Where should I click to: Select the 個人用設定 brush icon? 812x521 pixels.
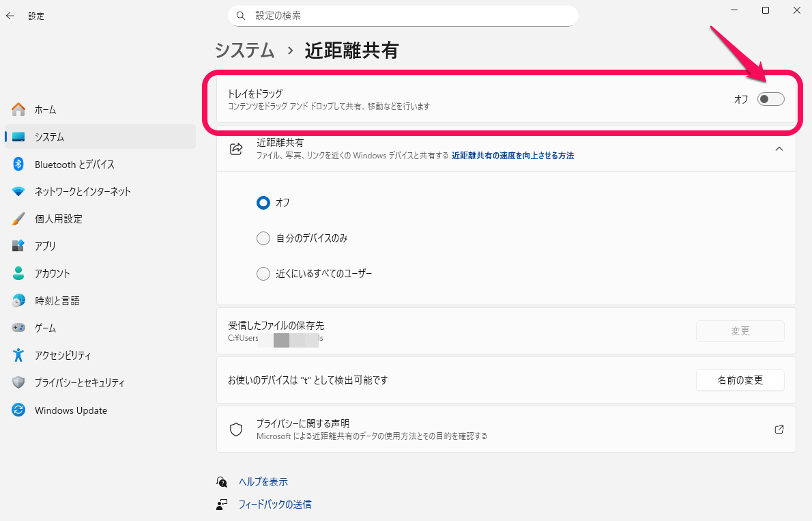click(x=18, y=219)
